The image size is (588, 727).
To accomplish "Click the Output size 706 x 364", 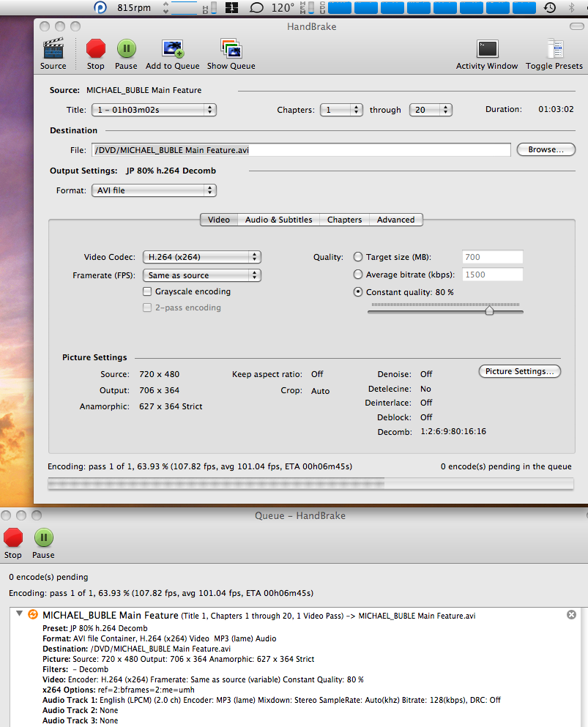I will pyautogui.click(x=159, y=390).
